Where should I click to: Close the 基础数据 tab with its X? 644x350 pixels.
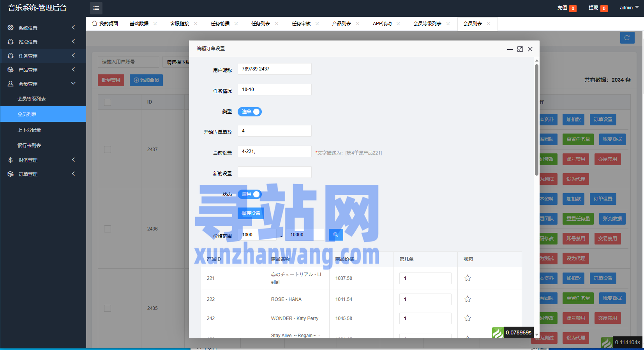coord(155,24)
